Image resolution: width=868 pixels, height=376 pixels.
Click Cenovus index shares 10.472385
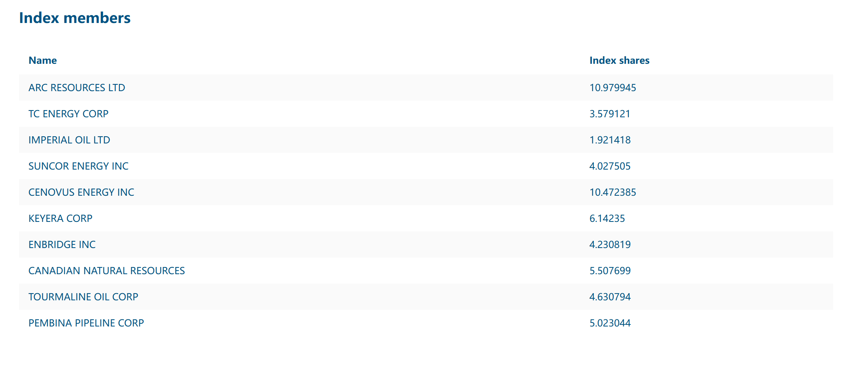click(x=613, y=192)
